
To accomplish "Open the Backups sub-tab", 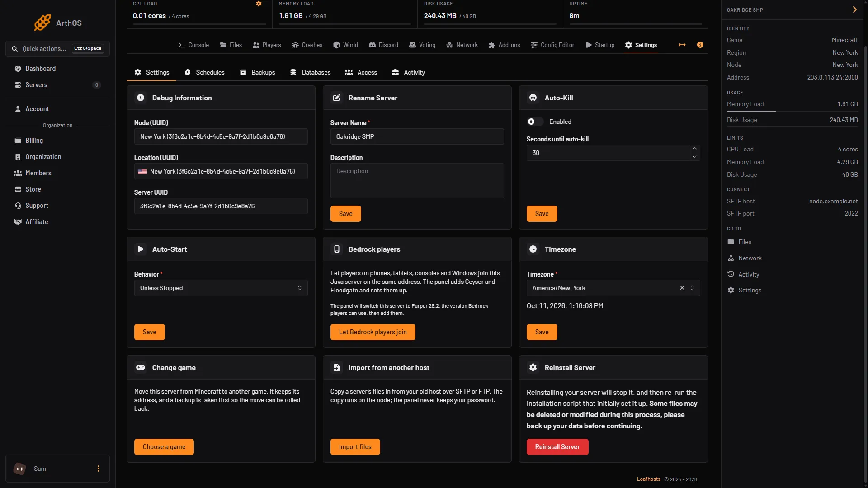I will pyautogui.click(x=257, y=72).
